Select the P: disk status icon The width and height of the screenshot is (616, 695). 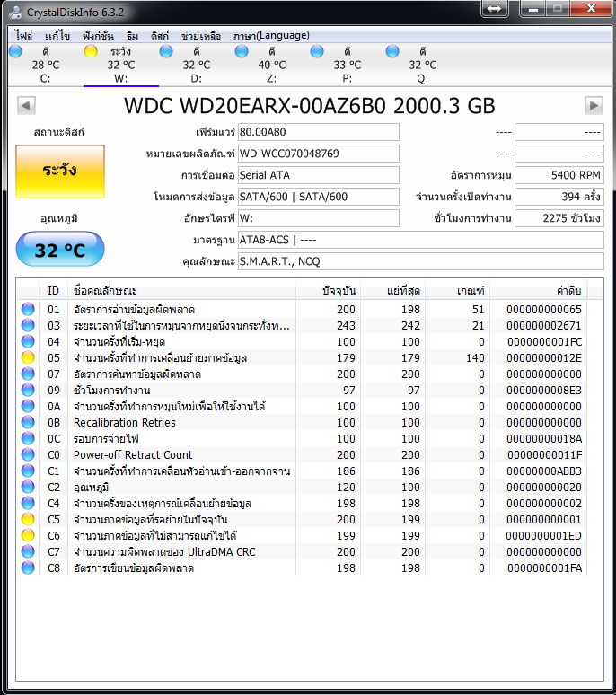click(x=317, y=51)
